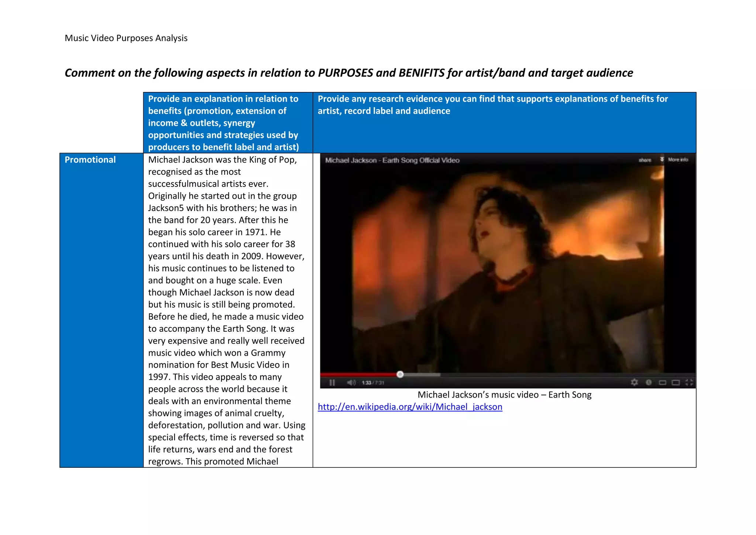Click the Music Video Purposes Analysis header
Screen dimensions: 756x535
pyautogui.click(x=126, y=38)
